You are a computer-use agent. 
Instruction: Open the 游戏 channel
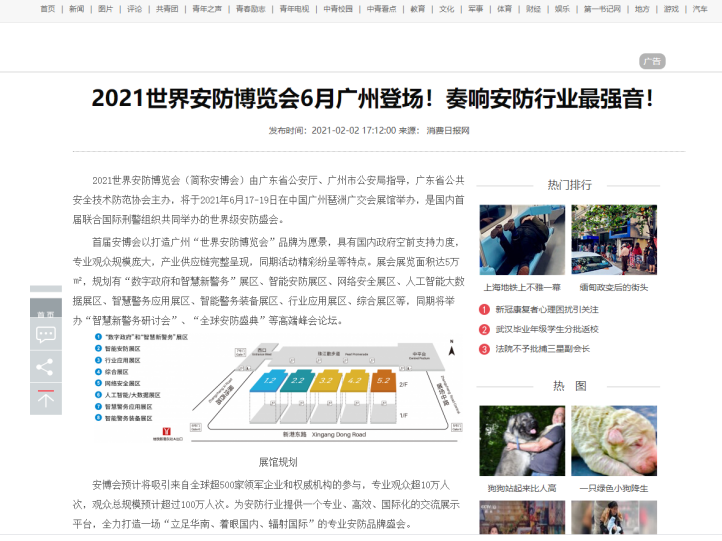tap(671, 9)
